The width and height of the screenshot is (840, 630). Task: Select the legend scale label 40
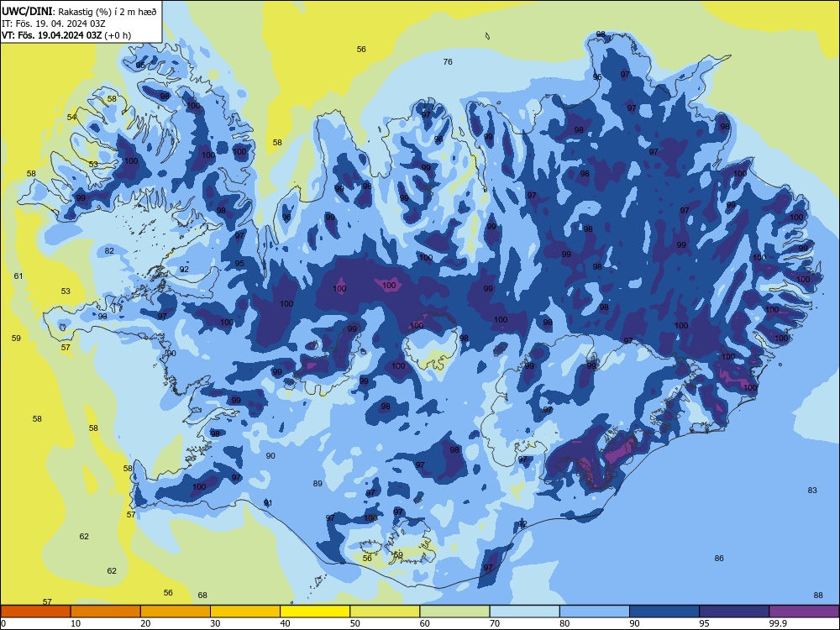coord(285,623)
